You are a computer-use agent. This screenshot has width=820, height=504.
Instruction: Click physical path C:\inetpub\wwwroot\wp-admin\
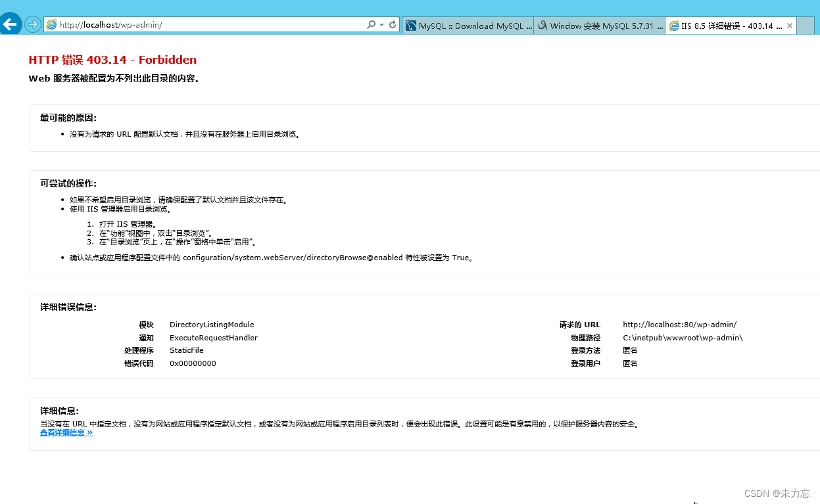pyautogui.click(x=683, y=338)
